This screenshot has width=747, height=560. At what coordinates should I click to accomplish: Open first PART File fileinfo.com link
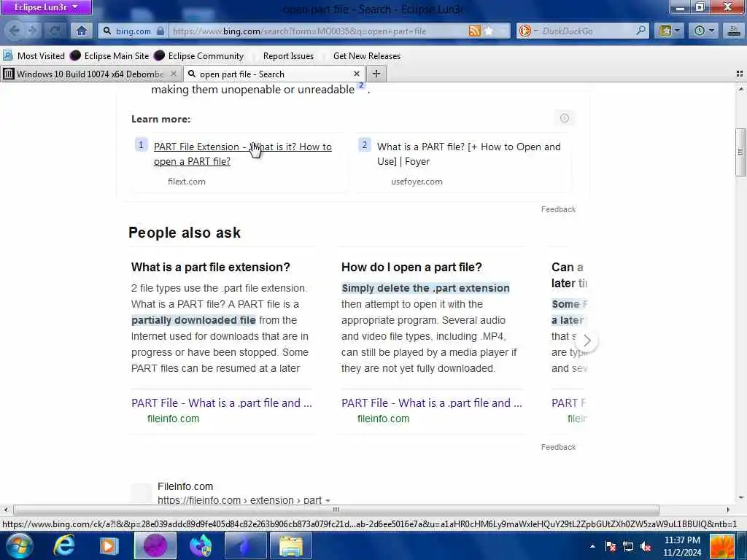click(222, 402)
